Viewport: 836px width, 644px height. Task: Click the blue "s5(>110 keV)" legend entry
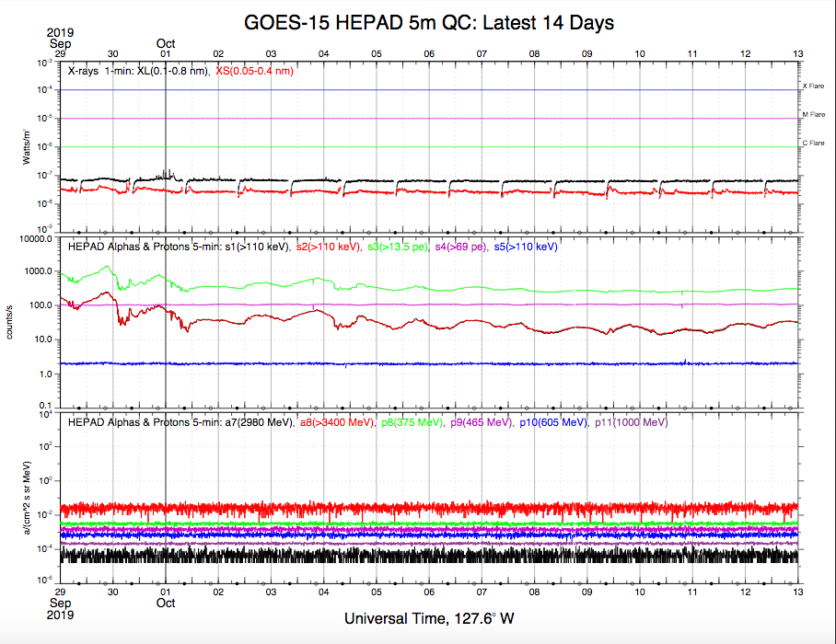click(526, 247)
